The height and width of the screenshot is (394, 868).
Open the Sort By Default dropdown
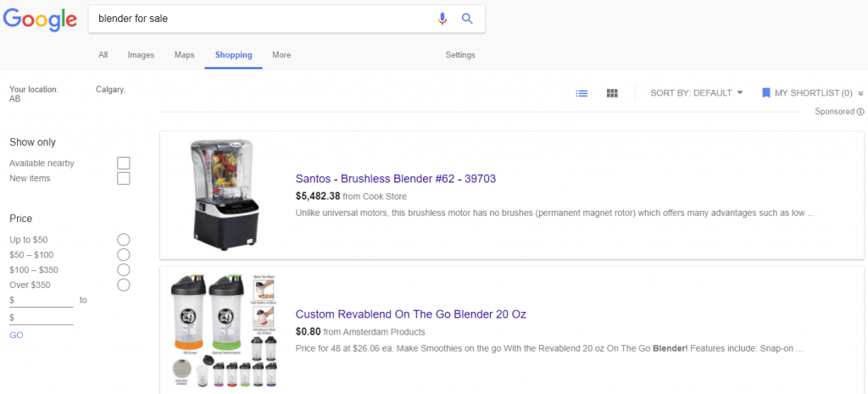(697, 93)
